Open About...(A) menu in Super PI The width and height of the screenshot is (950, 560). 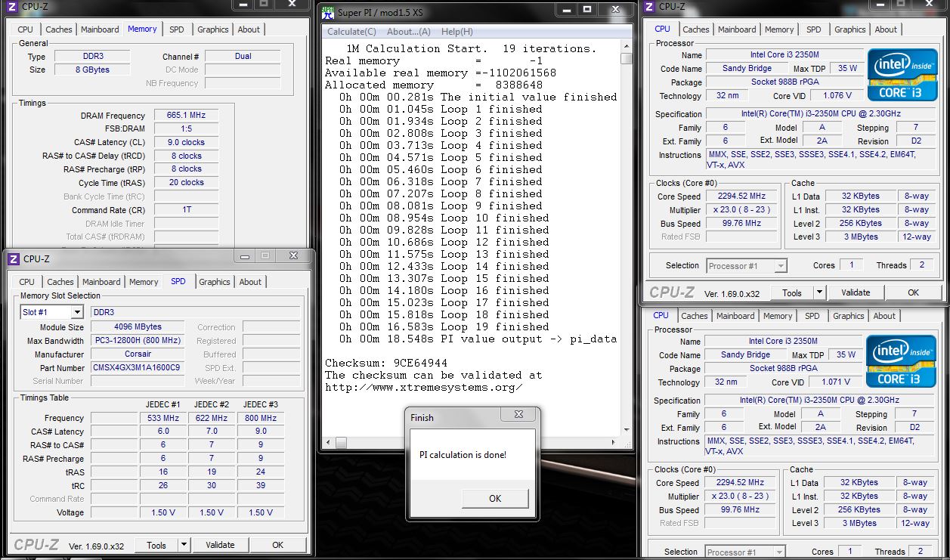[x=409, y=32]
